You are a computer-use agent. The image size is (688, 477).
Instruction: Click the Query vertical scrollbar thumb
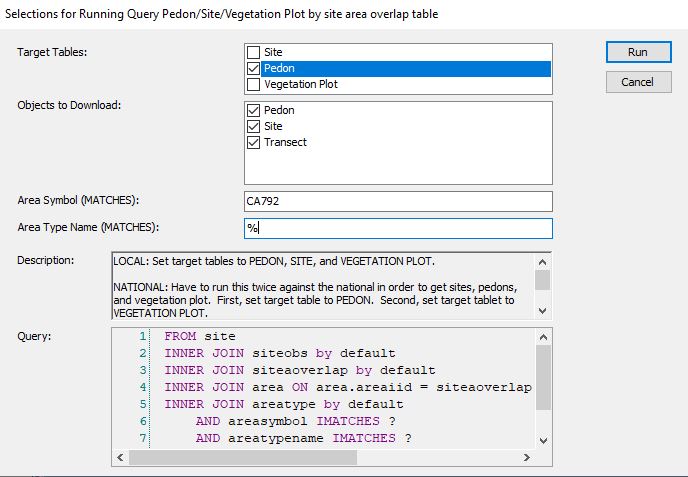click(543, 377)
